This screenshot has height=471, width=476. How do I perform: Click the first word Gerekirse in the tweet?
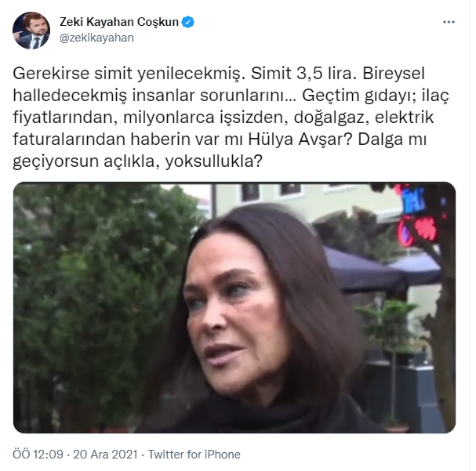point(51,74)
